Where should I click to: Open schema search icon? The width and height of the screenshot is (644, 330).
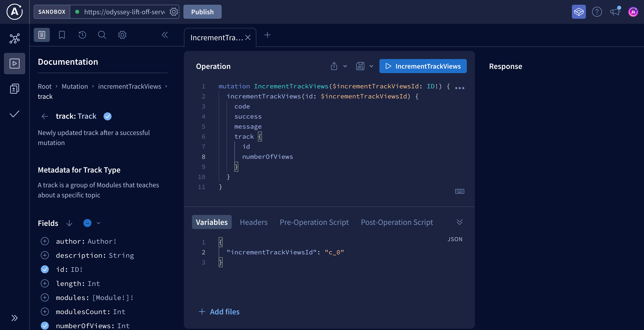[102, 35]
